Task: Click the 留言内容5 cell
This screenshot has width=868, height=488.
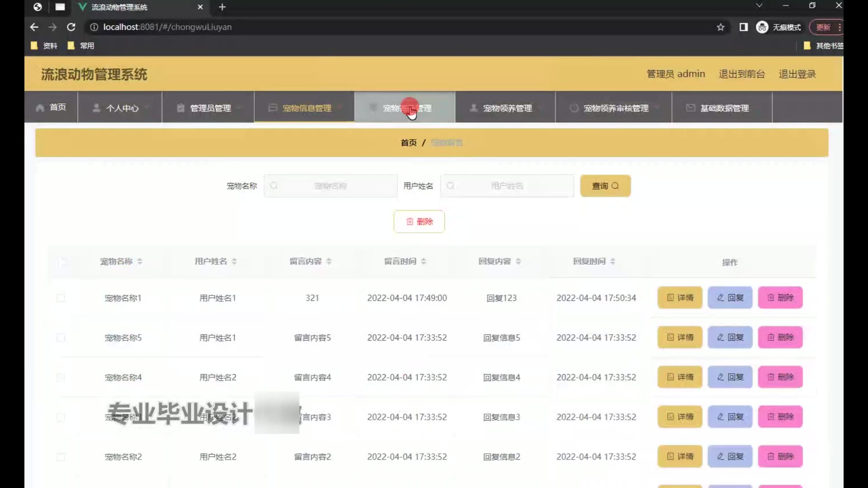Action: 312,338
